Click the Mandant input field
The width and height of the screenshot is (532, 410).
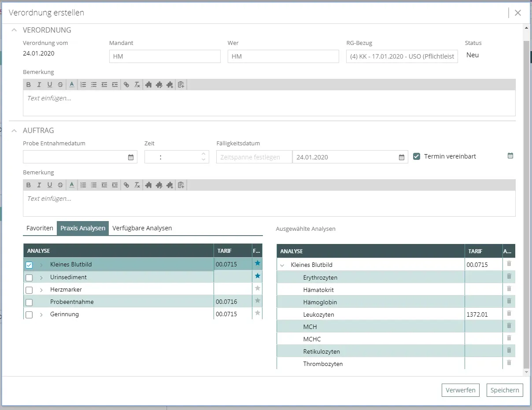[165, 56]
